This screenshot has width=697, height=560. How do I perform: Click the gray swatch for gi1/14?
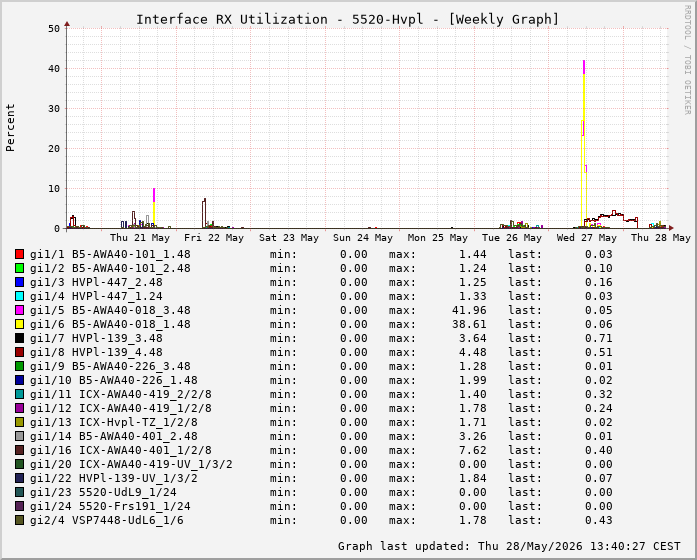click(x=19, y=436)
